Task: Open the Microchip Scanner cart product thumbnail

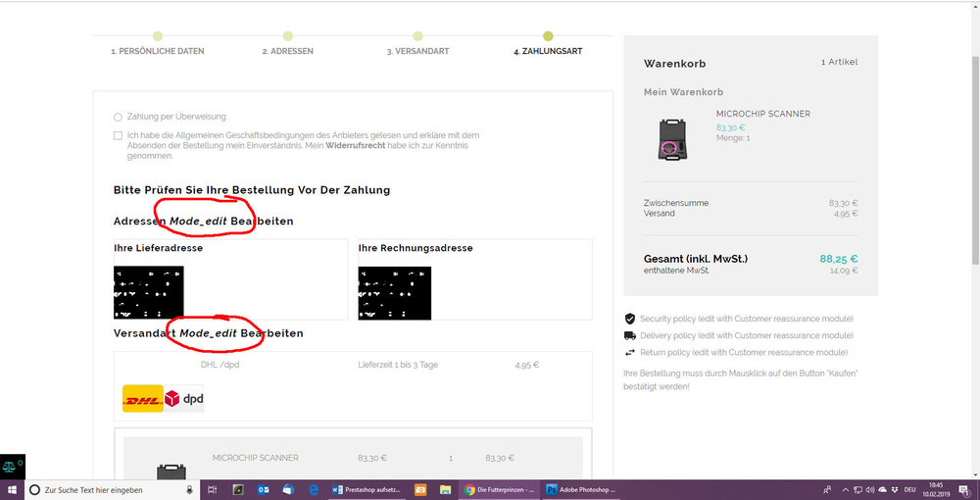Action: pyautogui.click(x=672, y=139)
